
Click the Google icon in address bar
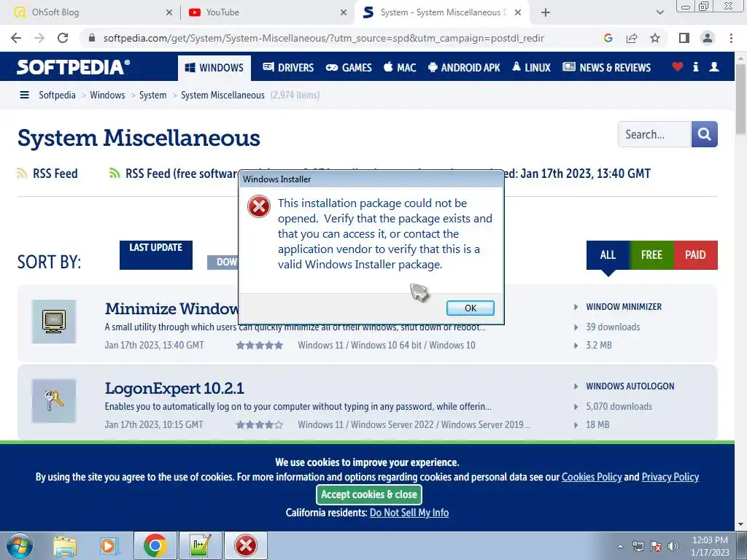point(608,38)
